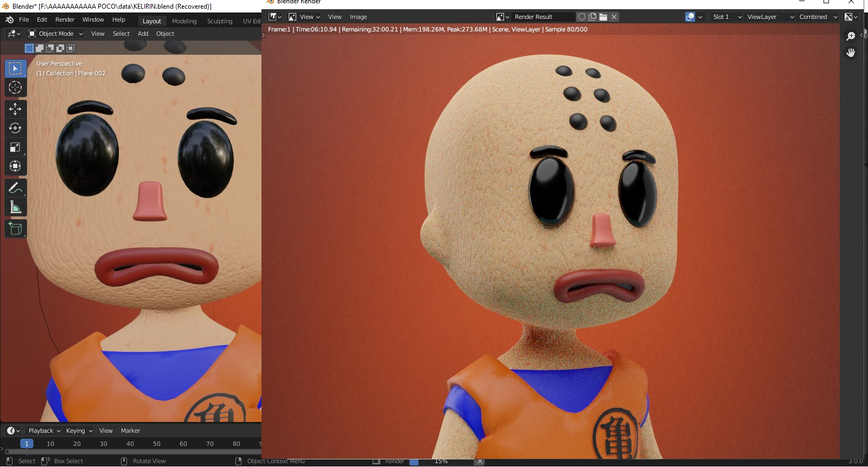Toggle fake user shield for Render Result

click(582, 17)
